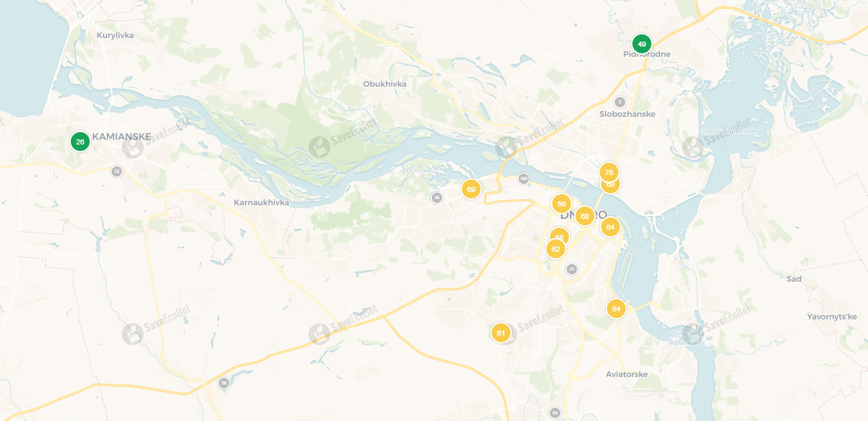Select the yellow 59 marker behind 62
Image resolution: width=868 pixels, height=421 pixels.
point(559,235)
